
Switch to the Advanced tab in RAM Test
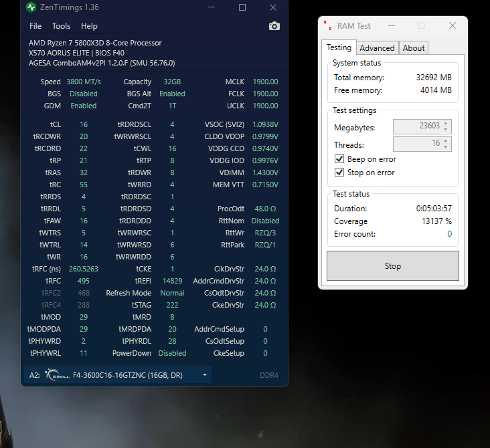(377, 48)
